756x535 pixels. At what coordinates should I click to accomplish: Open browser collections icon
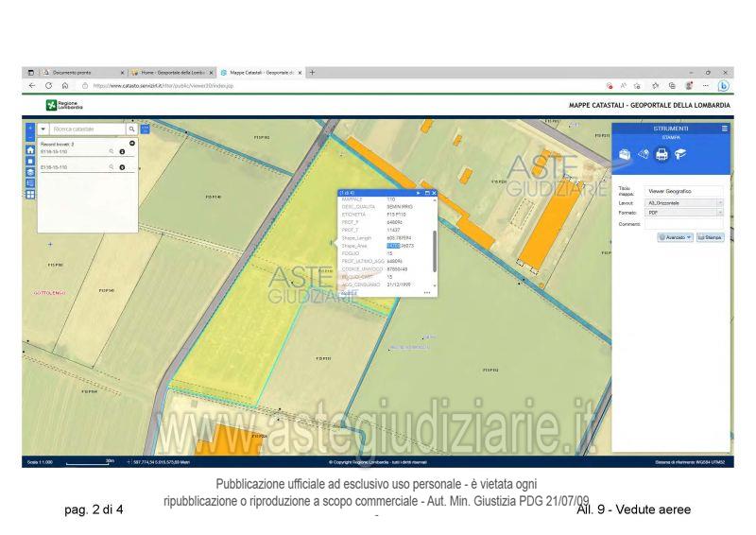click(x=672, y=86)
